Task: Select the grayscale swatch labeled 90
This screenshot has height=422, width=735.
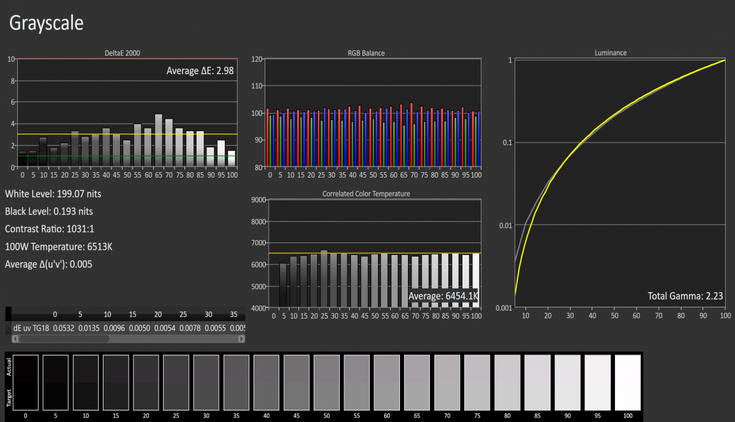Action: [568, 383]
